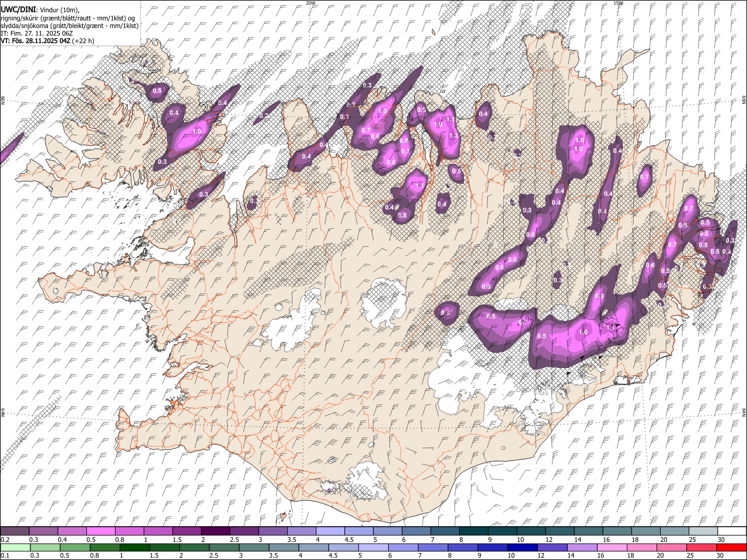Select the 6 swatch in upper snow scale
Image resolution: width=747 pixels, height=560 pixels.
point(416,531)
